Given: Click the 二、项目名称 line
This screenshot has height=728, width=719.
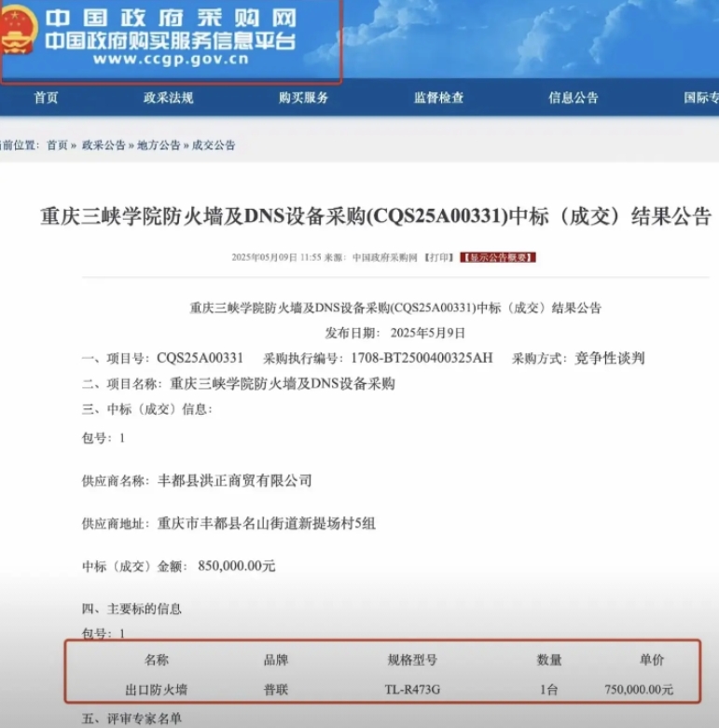Looking at the screenshot, I should 239,383.
